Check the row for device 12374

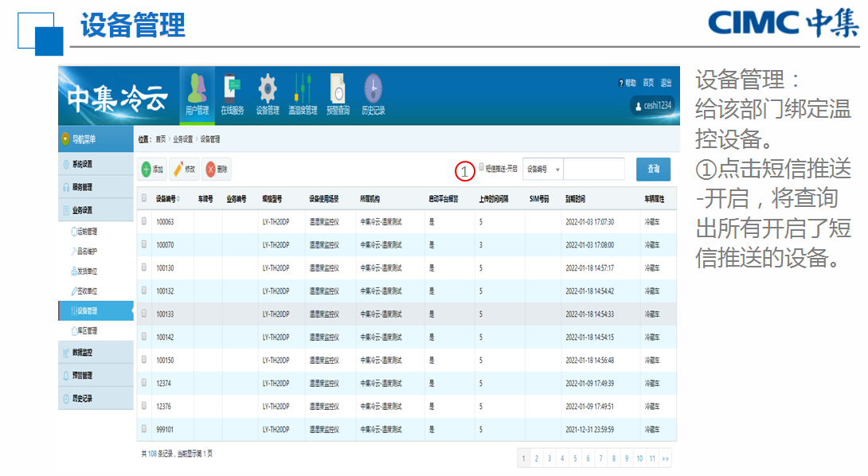(x=144, y=382)
